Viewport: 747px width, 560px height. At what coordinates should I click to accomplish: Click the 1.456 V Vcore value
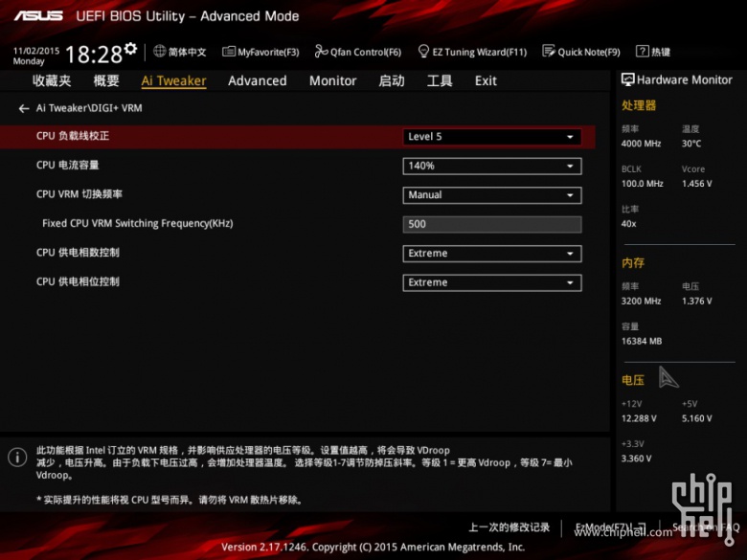[x=696, y=184]
